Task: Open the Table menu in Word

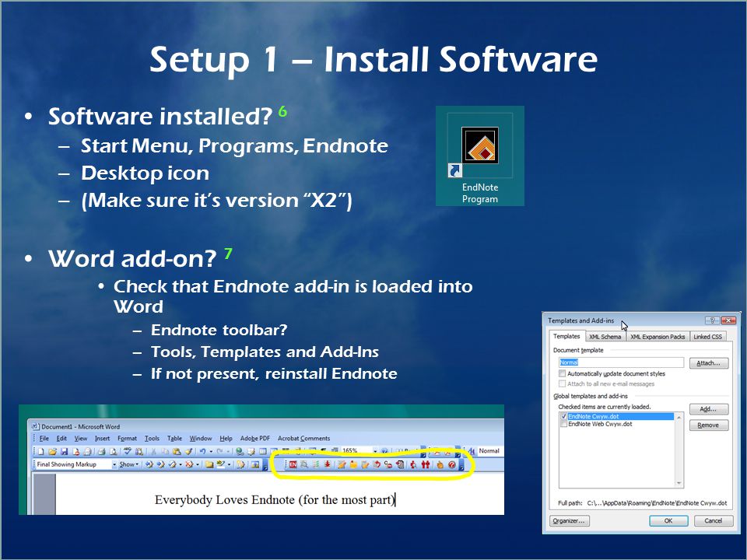Action: 174,439
